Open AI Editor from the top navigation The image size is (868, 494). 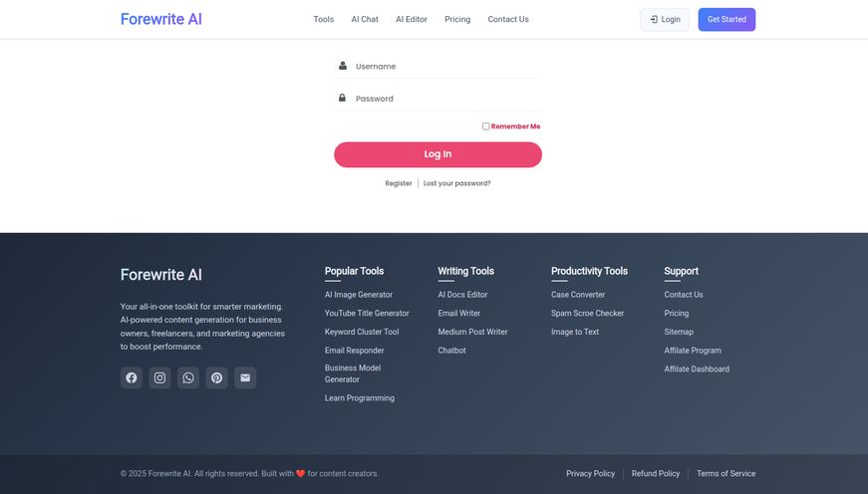(412, 19)
